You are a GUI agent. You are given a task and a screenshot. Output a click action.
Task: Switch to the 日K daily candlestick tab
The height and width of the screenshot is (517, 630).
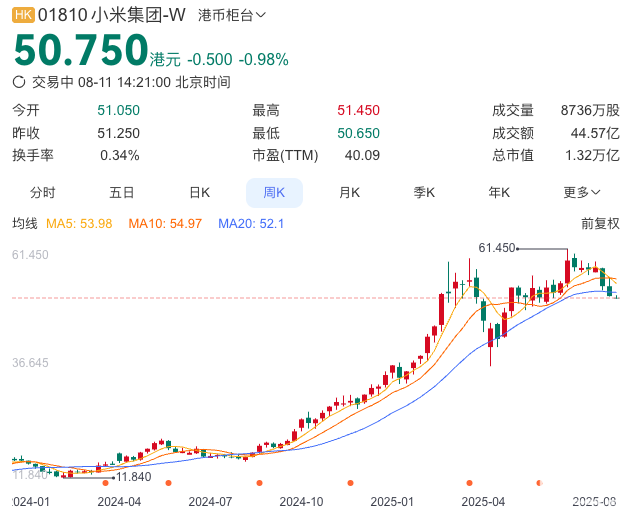coord(199,192)
